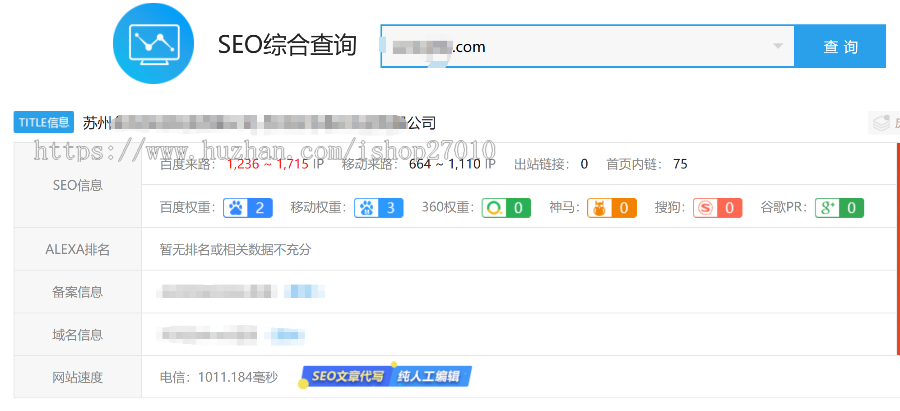Click the 查询 search button
The height and width of the screenshot is (411, 900).
pyautogui.click(x=840, y=46)
